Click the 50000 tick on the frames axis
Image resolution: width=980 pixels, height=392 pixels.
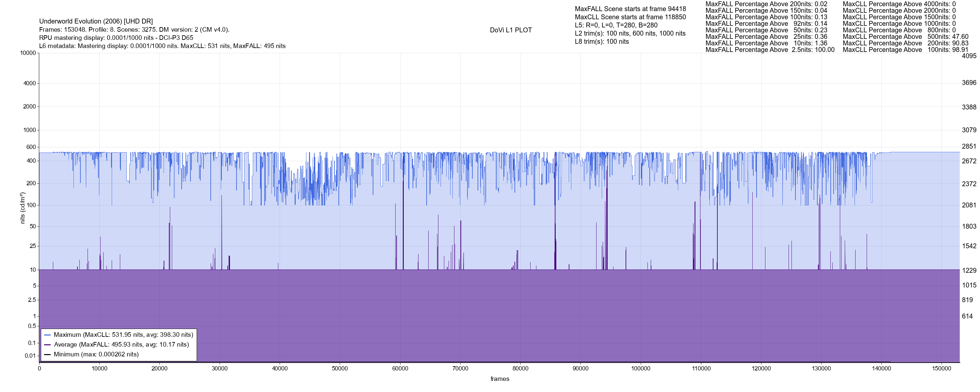(340, 368)
